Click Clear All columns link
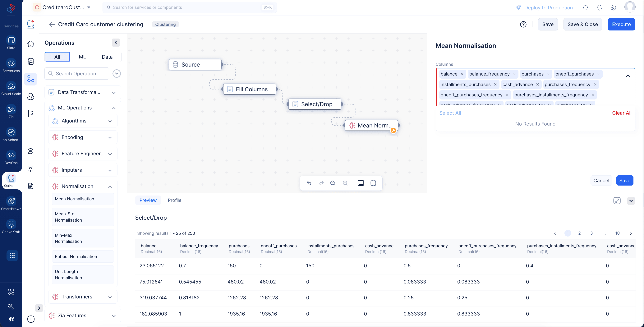This screenshot has height=327, width=644. (622, 113)
